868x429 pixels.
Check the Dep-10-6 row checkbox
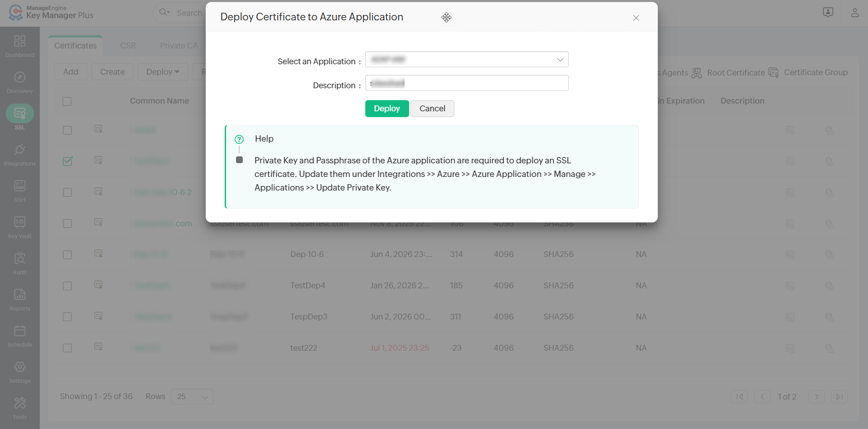coord(67,255)
